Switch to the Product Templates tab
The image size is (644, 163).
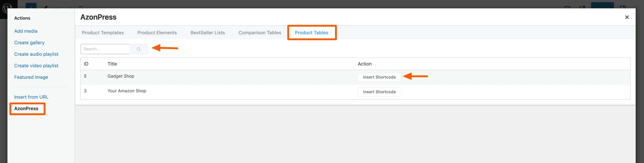coord(103,33)
